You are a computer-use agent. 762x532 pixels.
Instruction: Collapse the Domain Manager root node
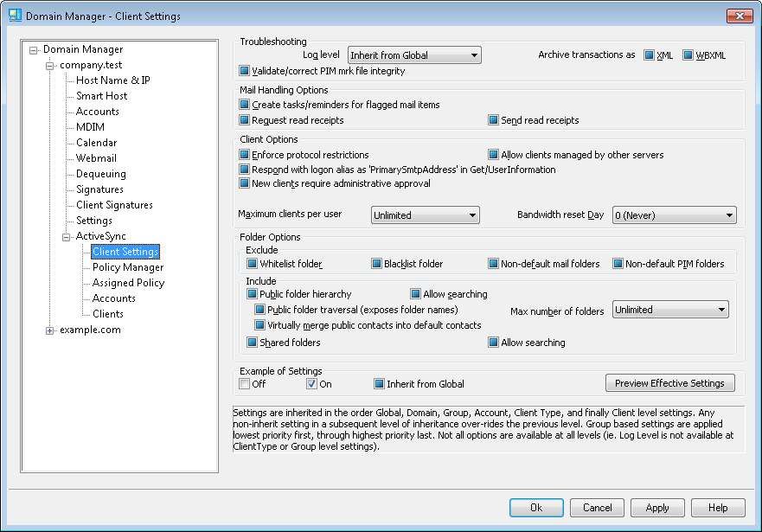pyautogui.click(x=34, y=49)
